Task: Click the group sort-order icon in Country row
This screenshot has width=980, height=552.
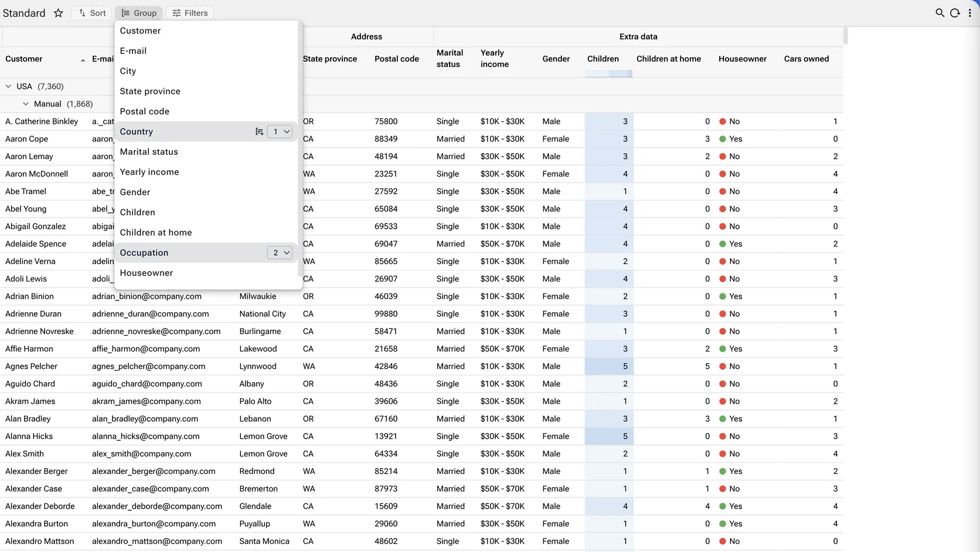Action: [259, 131]
